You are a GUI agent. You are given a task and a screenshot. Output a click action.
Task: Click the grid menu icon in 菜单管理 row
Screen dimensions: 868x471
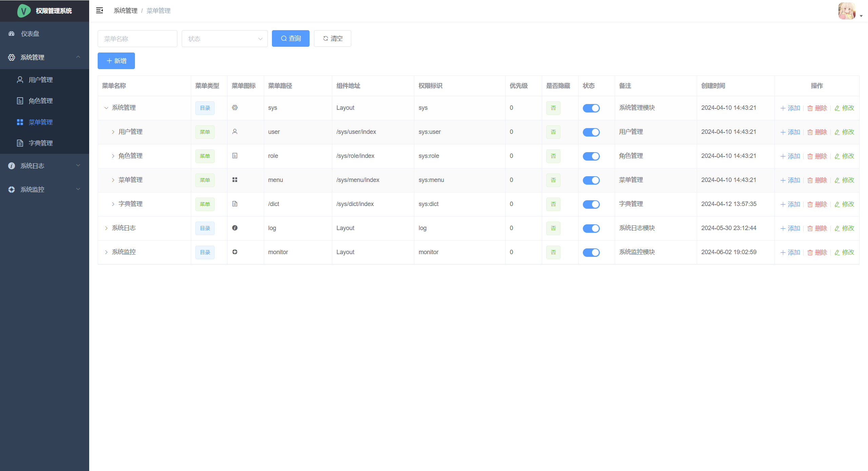click(235, 180)
